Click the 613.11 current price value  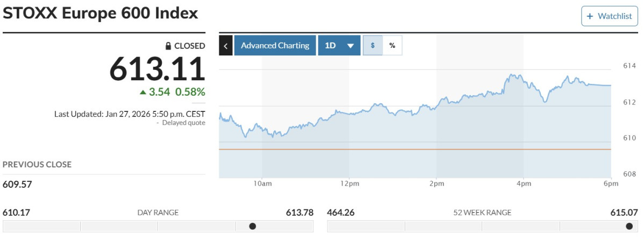pos(157,69)
